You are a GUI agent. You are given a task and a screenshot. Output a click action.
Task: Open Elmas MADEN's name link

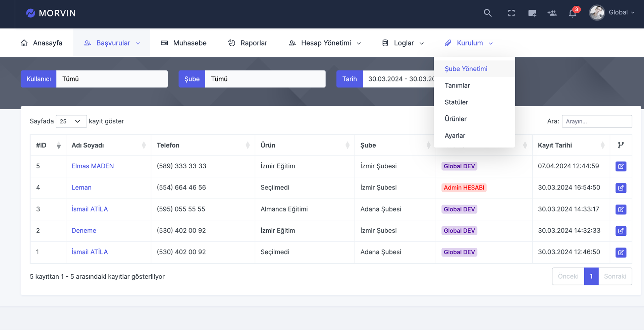[93, 166]
